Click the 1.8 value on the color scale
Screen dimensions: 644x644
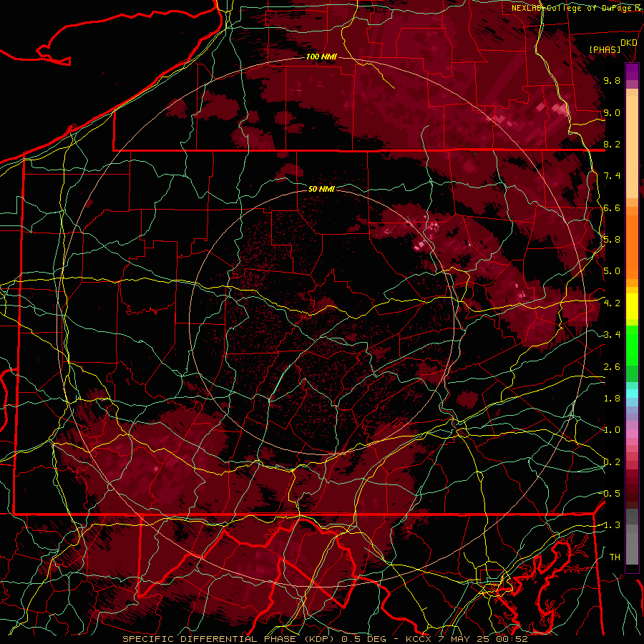pyautogui.click(x=612, y=399)
